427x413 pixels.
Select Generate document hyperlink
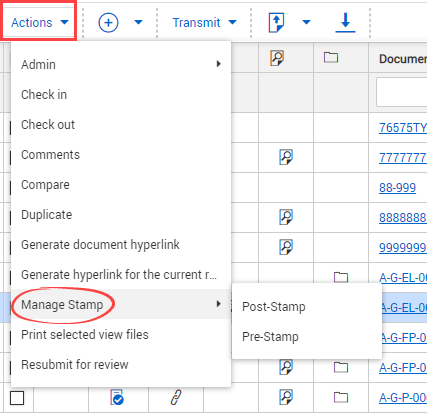121,244
